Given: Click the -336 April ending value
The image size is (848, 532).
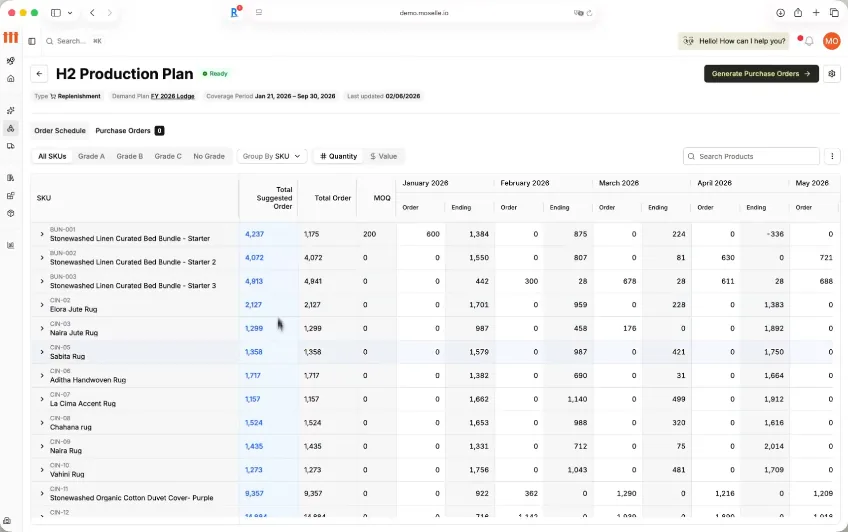Looking at the screenshot, I should click(774, 234).
